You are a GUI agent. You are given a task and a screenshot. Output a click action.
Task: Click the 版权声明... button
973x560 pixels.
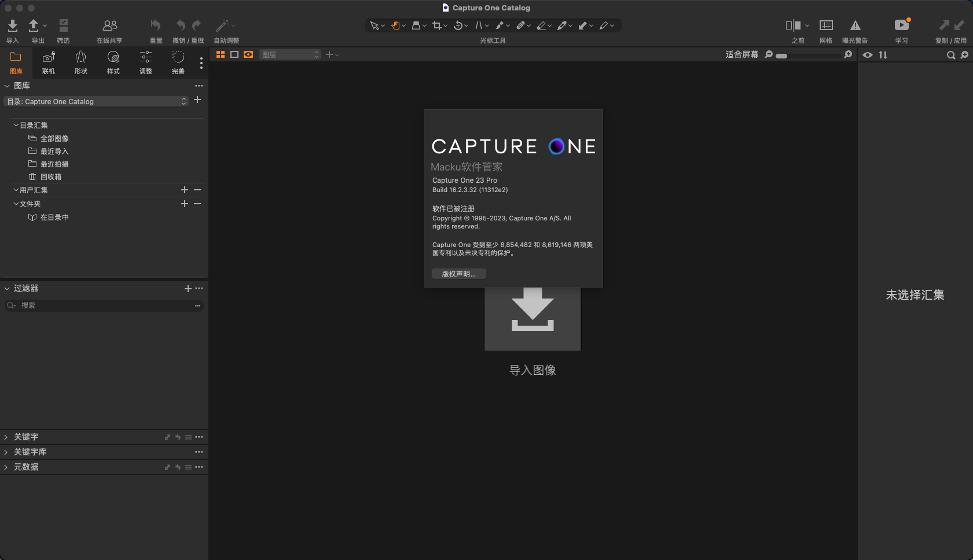pos(459,274)
